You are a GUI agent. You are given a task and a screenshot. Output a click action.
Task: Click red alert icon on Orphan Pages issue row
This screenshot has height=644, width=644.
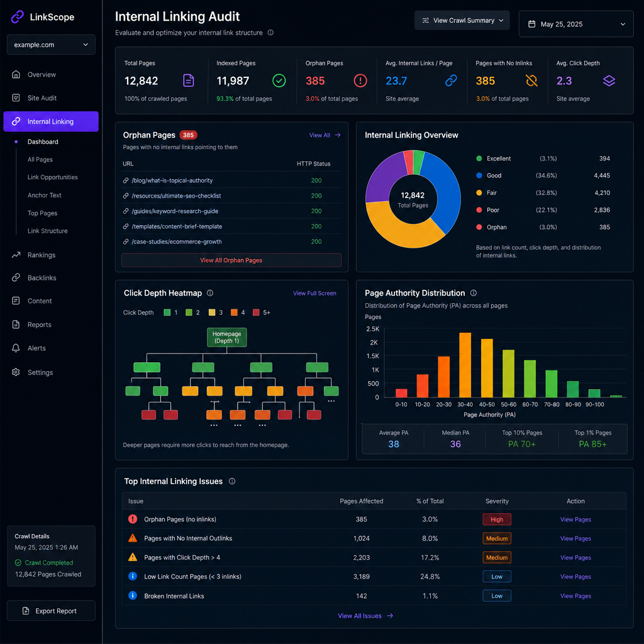(x=133, y=519)
